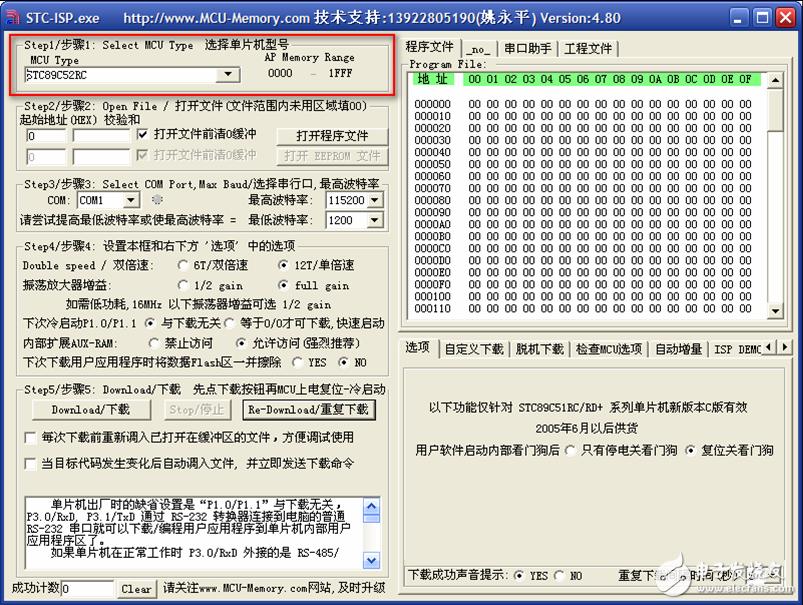803x605 pixels.
Task: Select 6T/双倍速 double speed option
Action: pyautogui.click(x=182, y=266)
